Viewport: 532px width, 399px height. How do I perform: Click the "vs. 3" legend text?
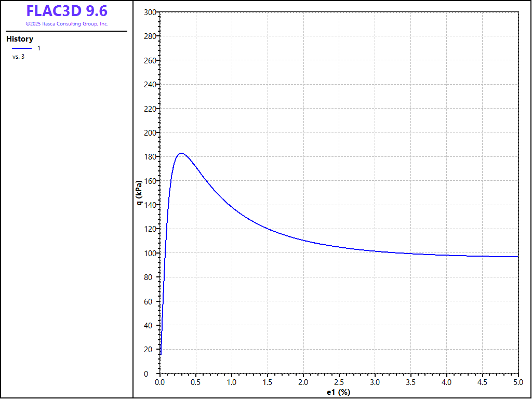click(x=18, y=57)
